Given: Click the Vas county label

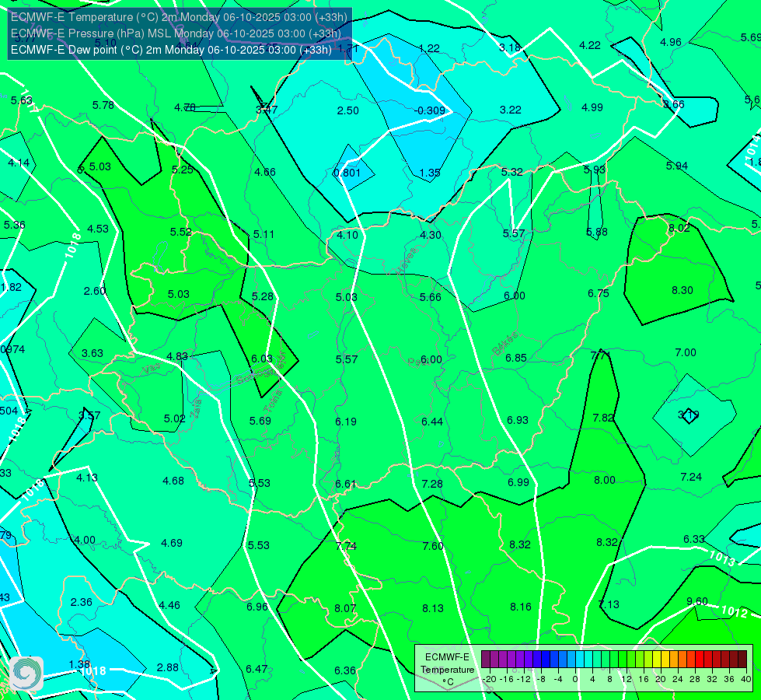Looking at the screenshot, I should tap(151, 369).
